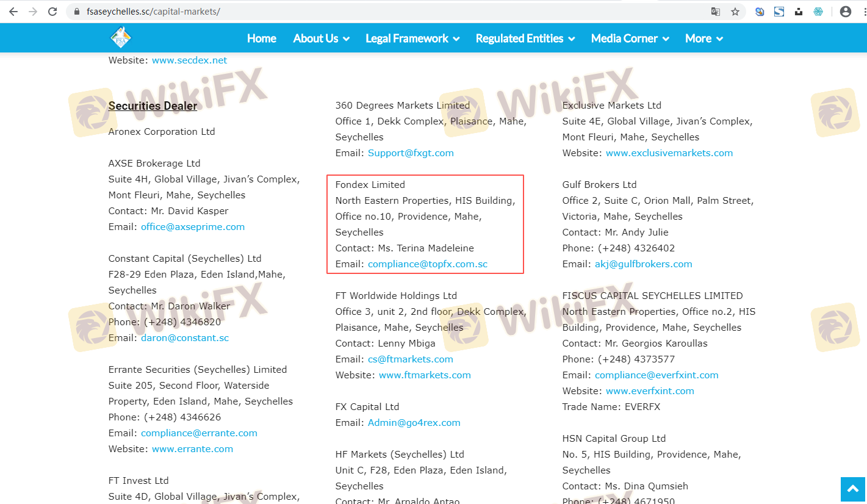Screen dimensions: 867x504
Task: Click the office@axseprime.com email link
Action: 193,227
